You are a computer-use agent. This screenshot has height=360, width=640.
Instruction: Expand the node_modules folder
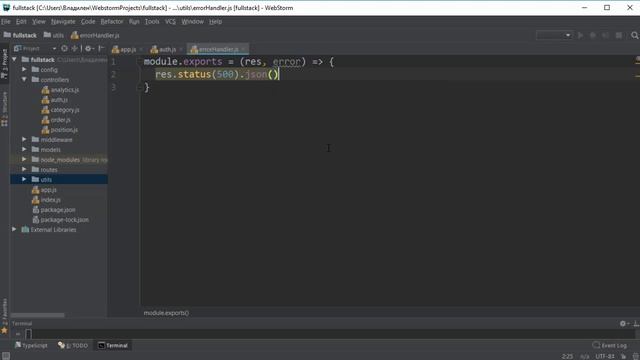(x=24, y=160)
